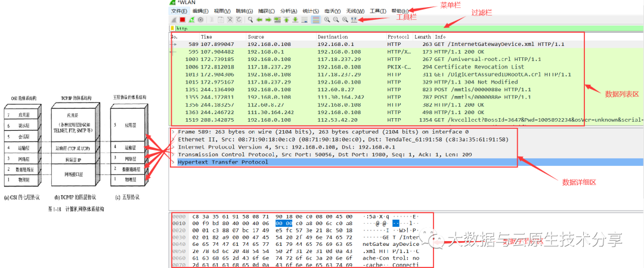Zoom in main window text
This screenshot has width=644, height=268.
pyautogui.click(x=327, y=20)
